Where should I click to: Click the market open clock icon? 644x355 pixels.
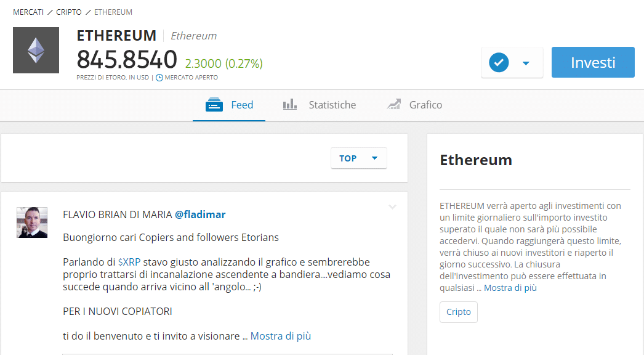pyautogui.click(x=159, y=77)
